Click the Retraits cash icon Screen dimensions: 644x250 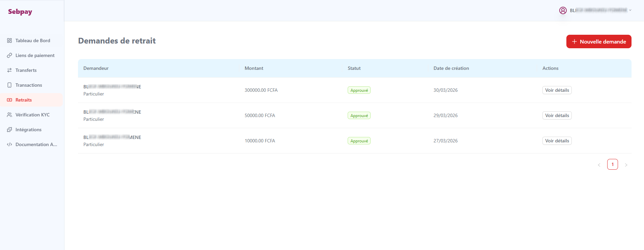9,100
